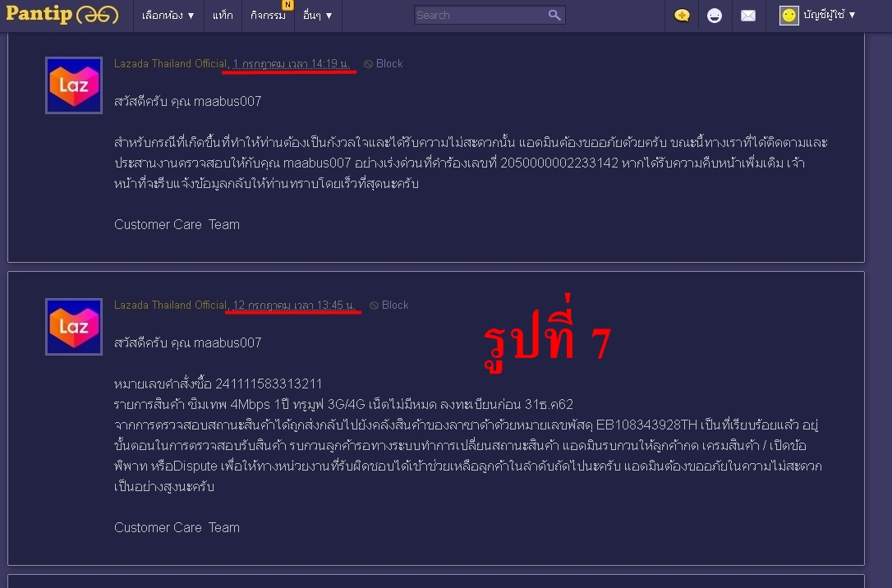Block the author of the 13:45 comment
Viewport: 892px width, 588px height.
click(395, 305)
